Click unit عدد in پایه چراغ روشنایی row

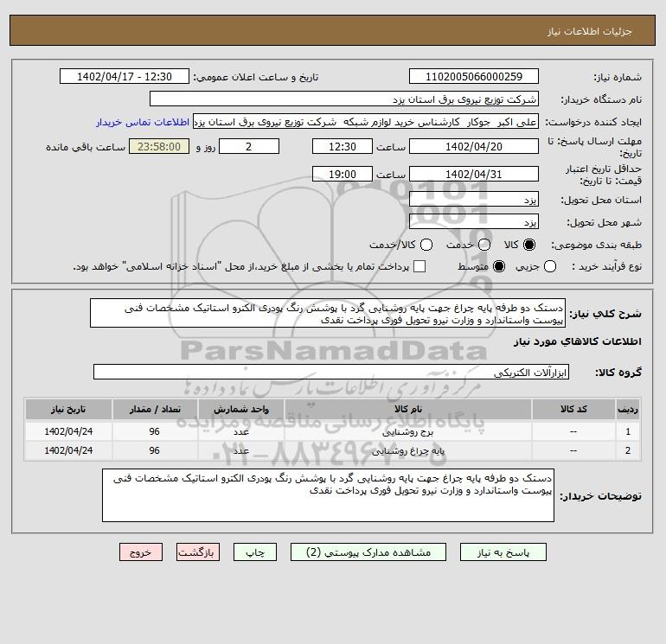pyautogui.click(x=240, y=450)
